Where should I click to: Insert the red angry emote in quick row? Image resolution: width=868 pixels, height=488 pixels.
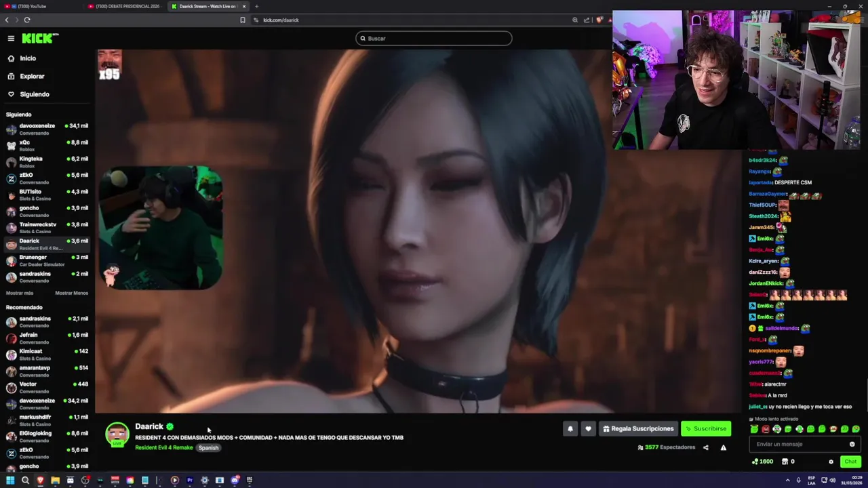[766, 429]
